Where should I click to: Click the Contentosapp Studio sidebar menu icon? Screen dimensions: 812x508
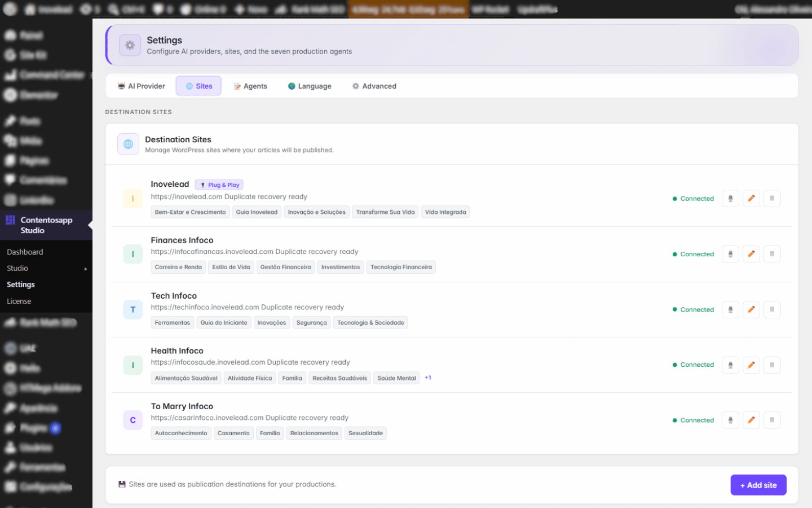(x=10, y=220)
